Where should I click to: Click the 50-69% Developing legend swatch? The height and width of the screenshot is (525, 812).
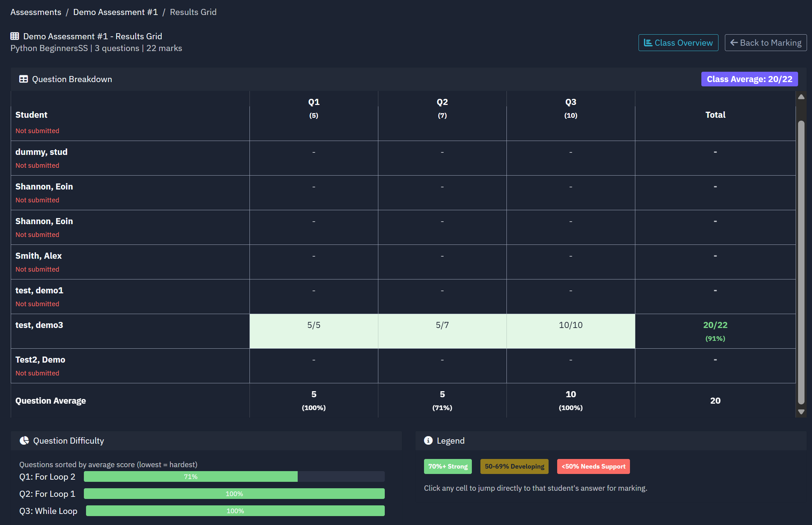514,466
